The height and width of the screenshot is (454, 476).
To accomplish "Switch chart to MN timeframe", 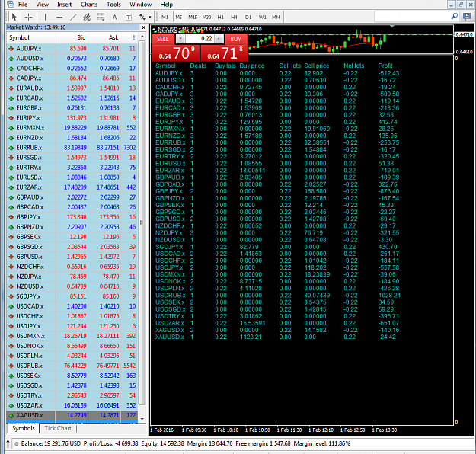I will [276, 17].
